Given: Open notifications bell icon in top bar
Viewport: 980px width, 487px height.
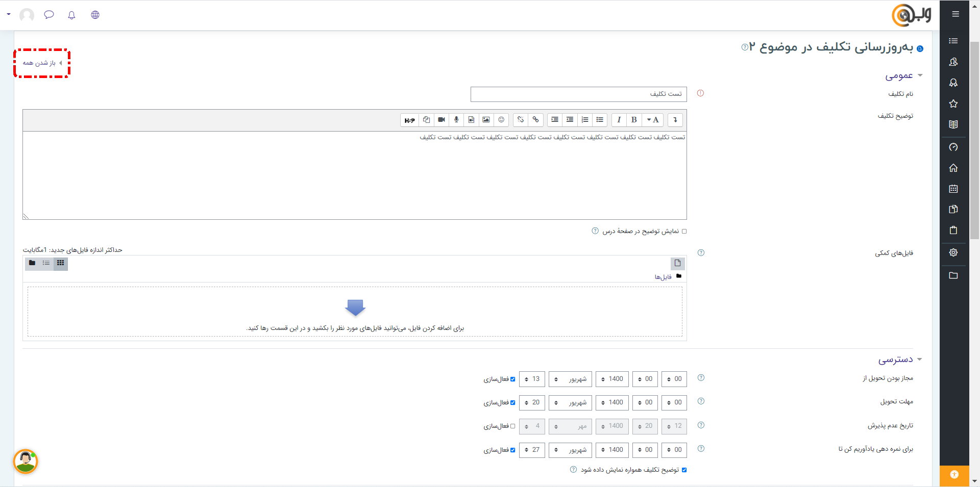Looking at the screenshot, I should click(71, 15).
